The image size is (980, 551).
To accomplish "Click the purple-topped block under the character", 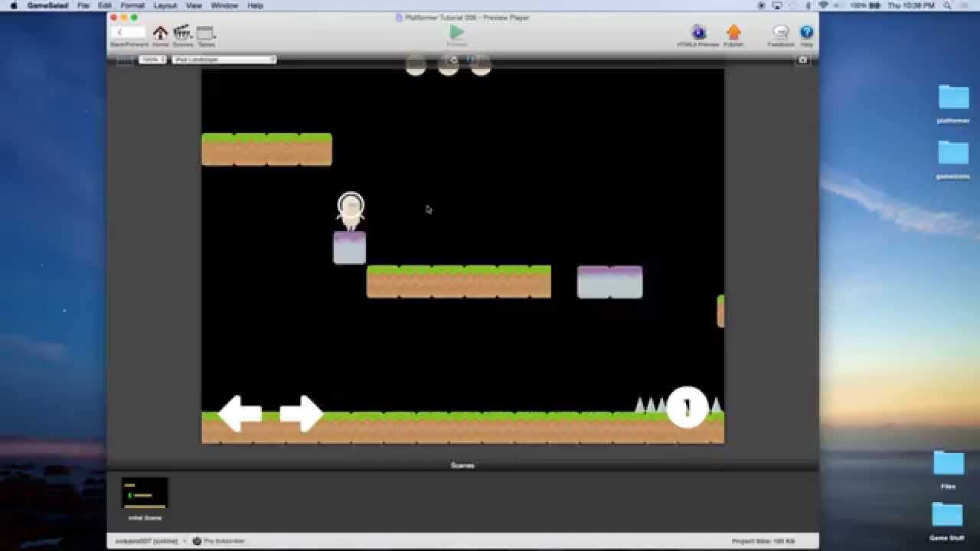I will [349, 248].
